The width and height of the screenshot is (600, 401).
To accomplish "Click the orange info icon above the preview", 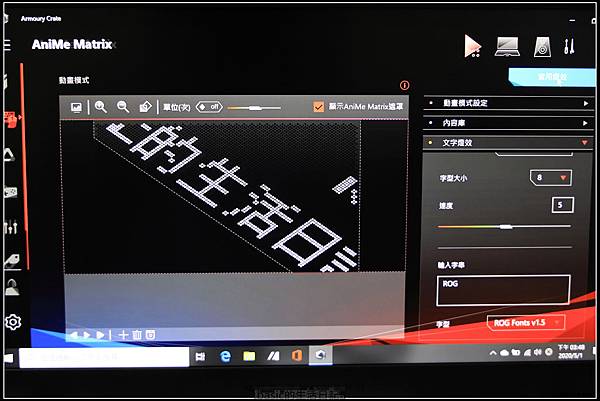I will 404,85.
